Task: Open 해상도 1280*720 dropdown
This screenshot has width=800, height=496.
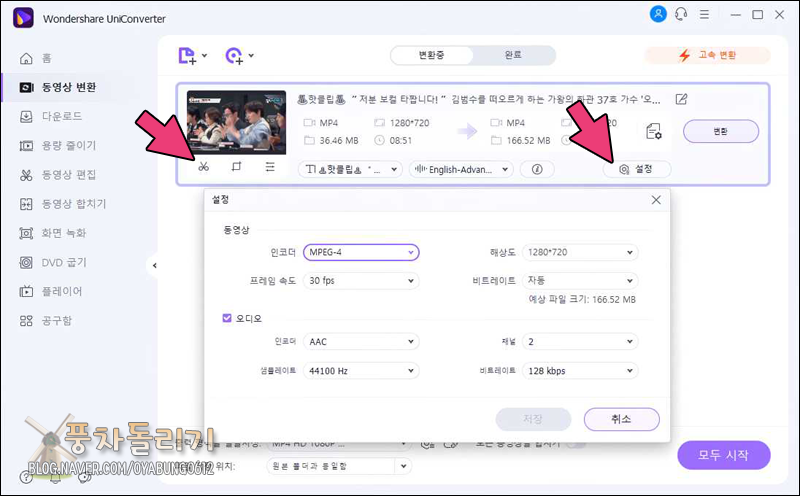Action: pos(580,252)
